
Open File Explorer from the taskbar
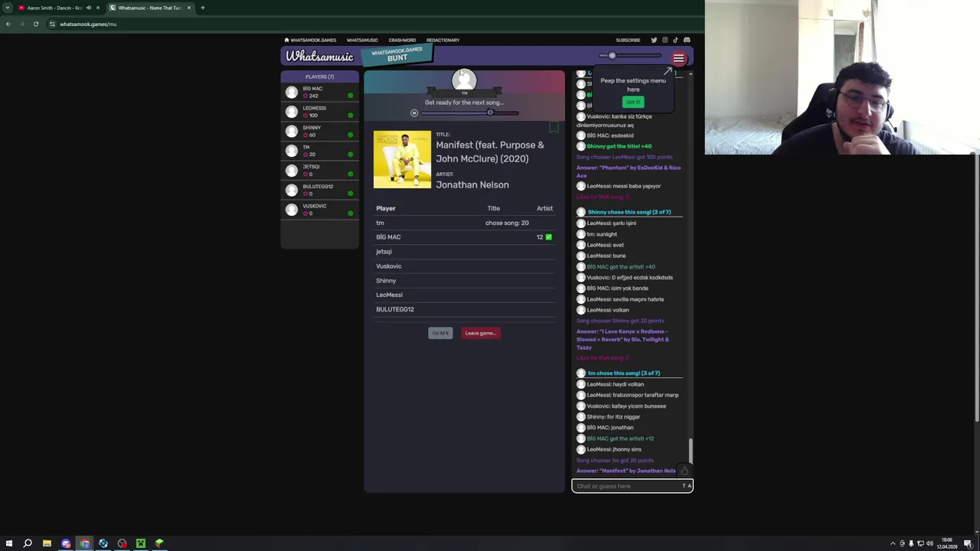pos(47,543)
